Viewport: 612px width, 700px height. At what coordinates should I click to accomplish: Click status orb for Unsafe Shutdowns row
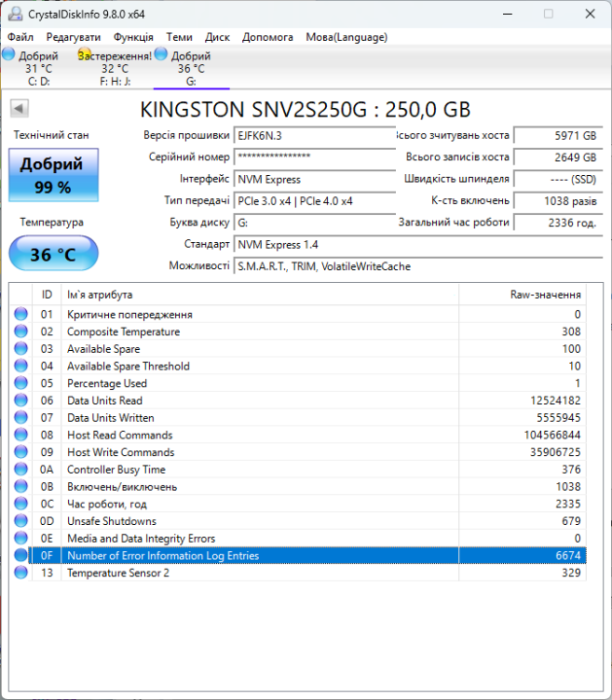click(x=20, y=520)
